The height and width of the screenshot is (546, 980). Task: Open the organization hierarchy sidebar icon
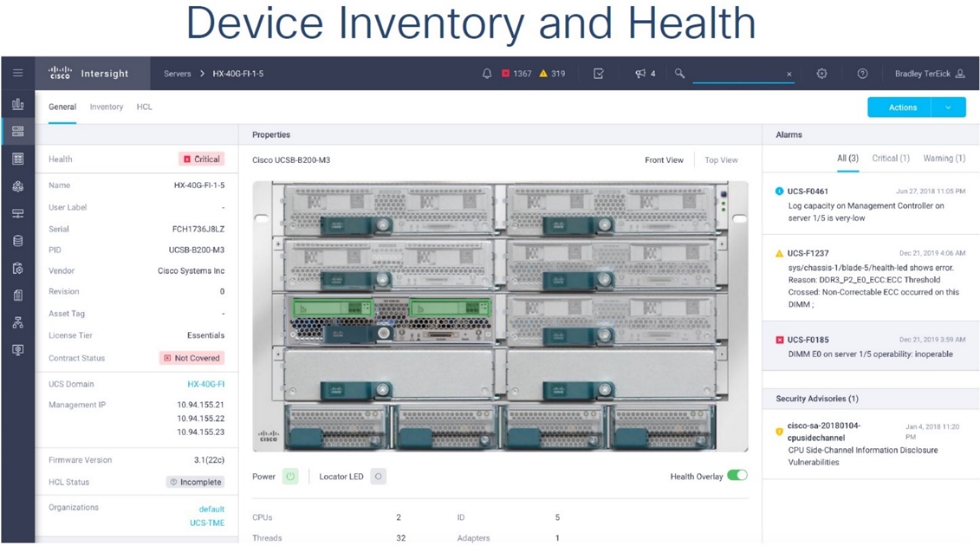18,322
